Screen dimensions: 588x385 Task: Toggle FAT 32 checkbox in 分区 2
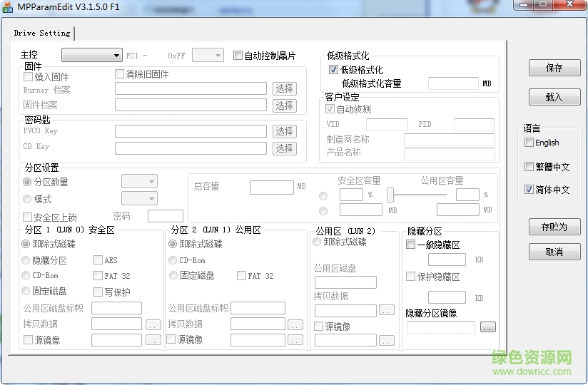pos(241,276)
